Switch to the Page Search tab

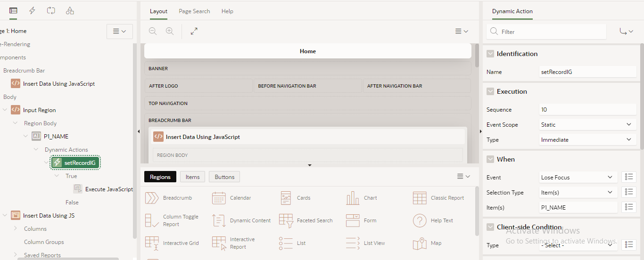click(x=194, y=11)
